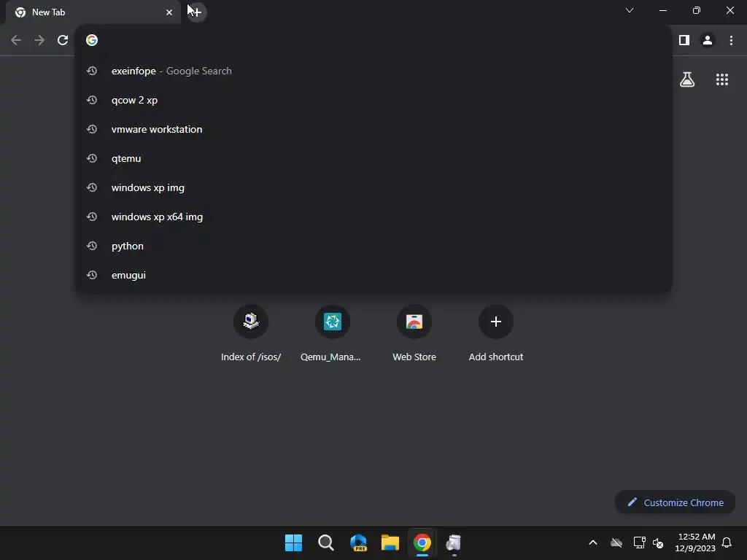The image size is (747, 560).
Task: Click history icon beside emugui
Action: coord(92,275)
